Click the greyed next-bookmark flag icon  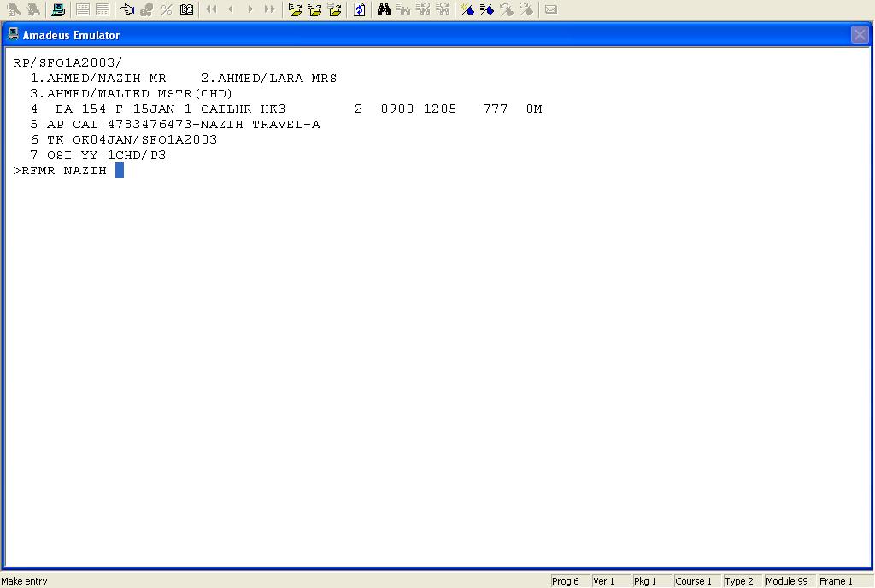[x=526, y=9]
